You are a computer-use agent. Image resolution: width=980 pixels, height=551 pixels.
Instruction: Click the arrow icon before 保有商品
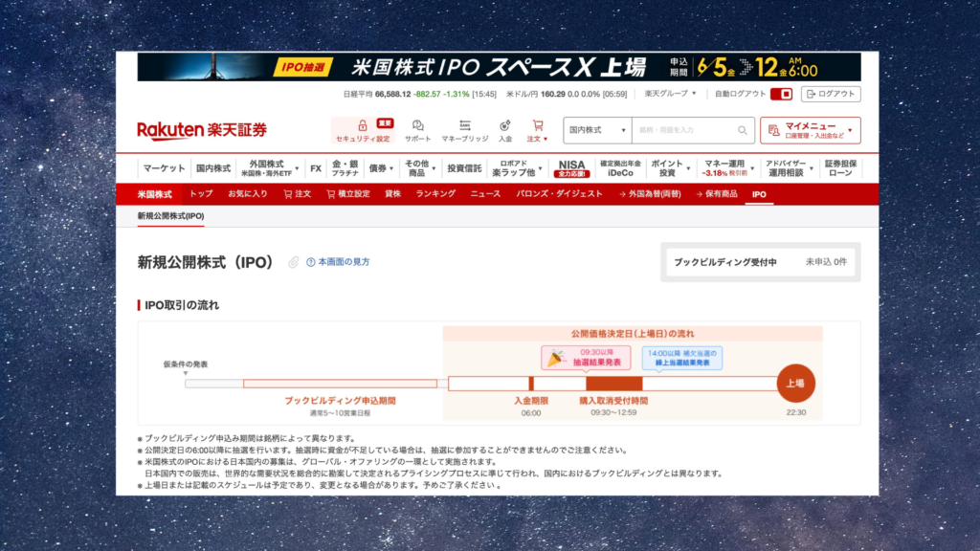pos(699,194)
